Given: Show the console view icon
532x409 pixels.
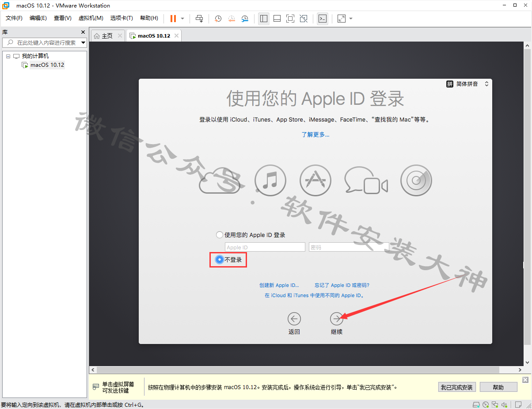Looking at the screenshot, I should tap(323, 19).
